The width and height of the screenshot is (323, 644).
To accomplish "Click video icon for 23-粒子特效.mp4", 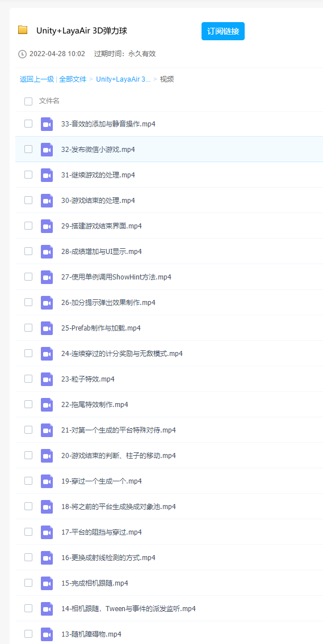I will click(x=47, y=379).
